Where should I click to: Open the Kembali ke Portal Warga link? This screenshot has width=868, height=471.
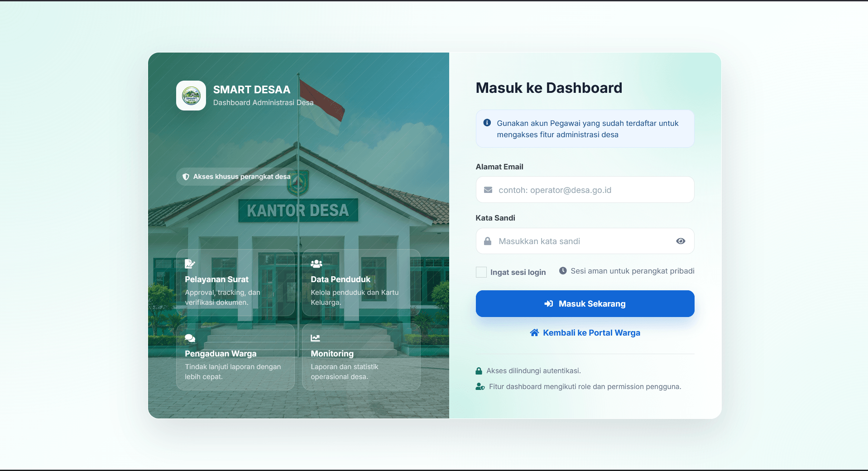tap(585, 333)
